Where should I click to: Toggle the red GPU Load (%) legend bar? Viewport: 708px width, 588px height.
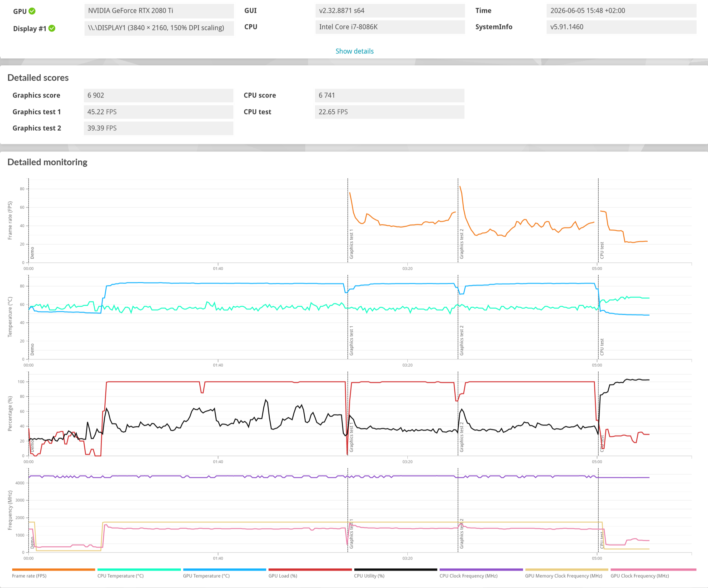click(310, 570)
